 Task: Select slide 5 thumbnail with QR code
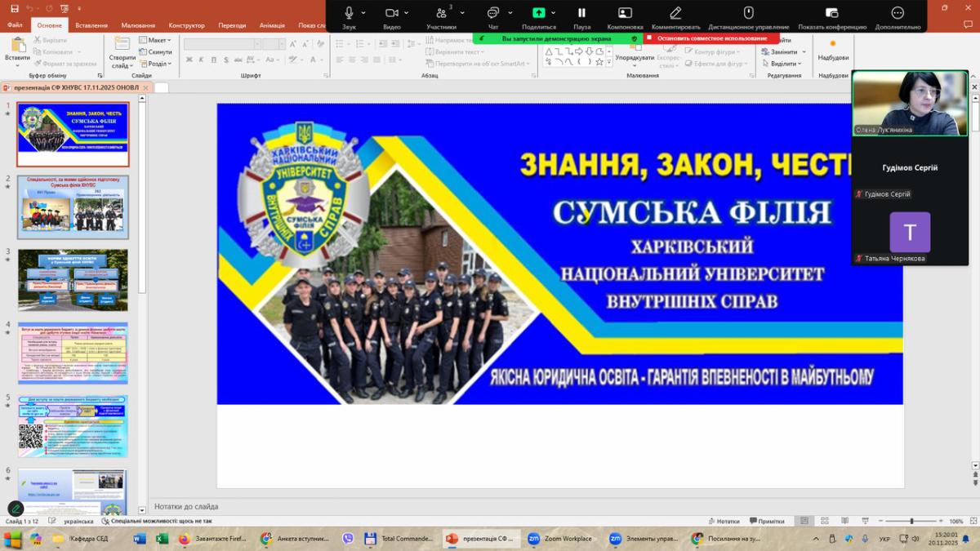[73, 427]
